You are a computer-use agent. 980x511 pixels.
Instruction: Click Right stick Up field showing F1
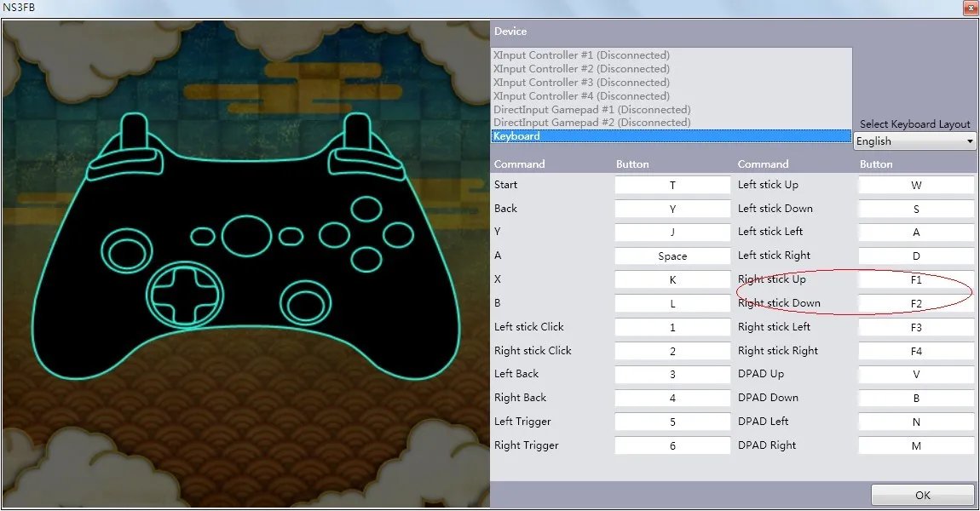pos(916,280)
